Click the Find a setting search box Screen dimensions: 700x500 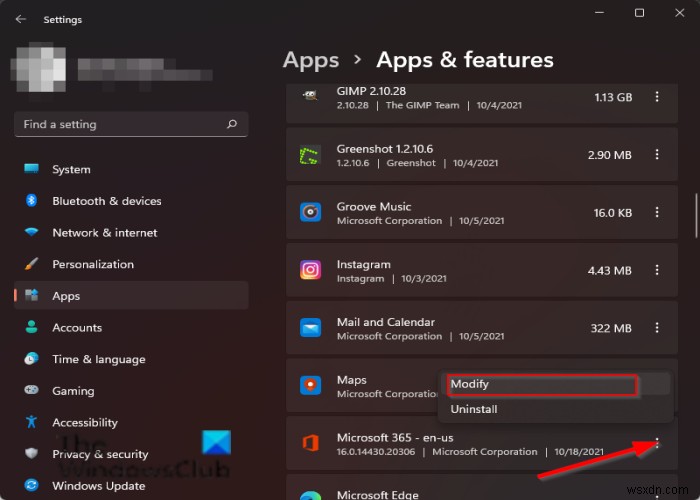(x=120, y=125)
